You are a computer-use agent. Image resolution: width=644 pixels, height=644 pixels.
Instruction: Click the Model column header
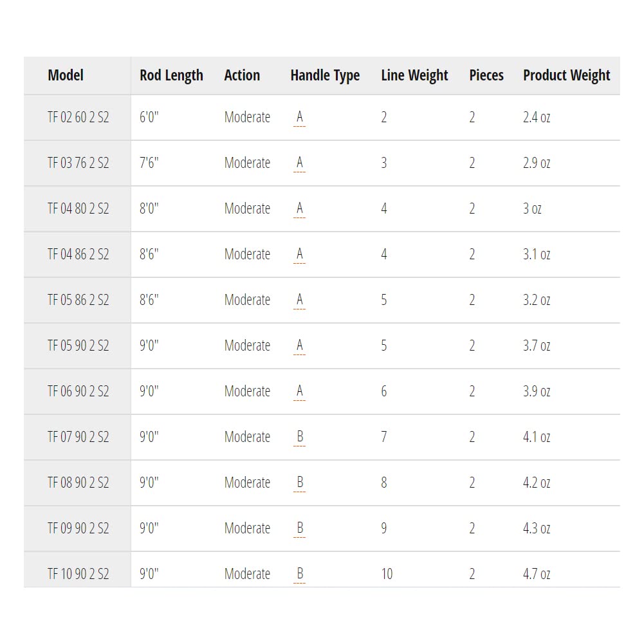point(66,75)
